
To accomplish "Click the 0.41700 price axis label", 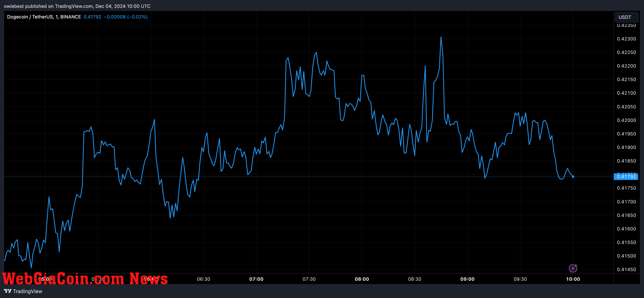I will coord(626,202).
